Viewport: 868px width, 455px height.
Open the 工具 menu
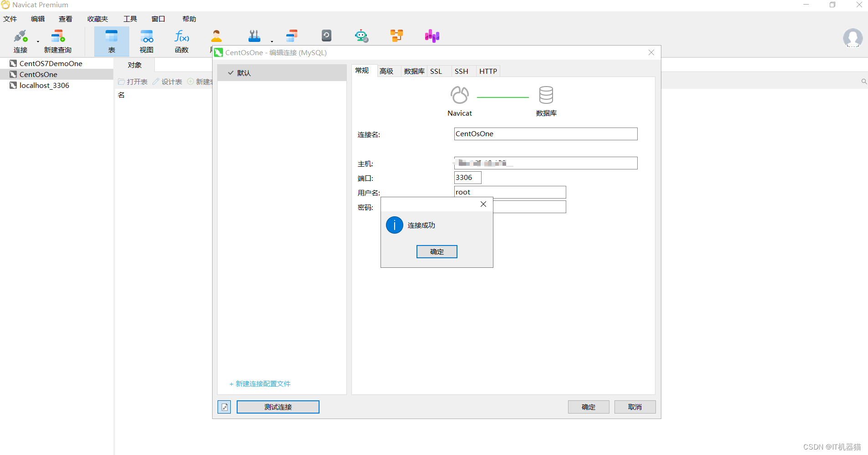click(130, 19)
